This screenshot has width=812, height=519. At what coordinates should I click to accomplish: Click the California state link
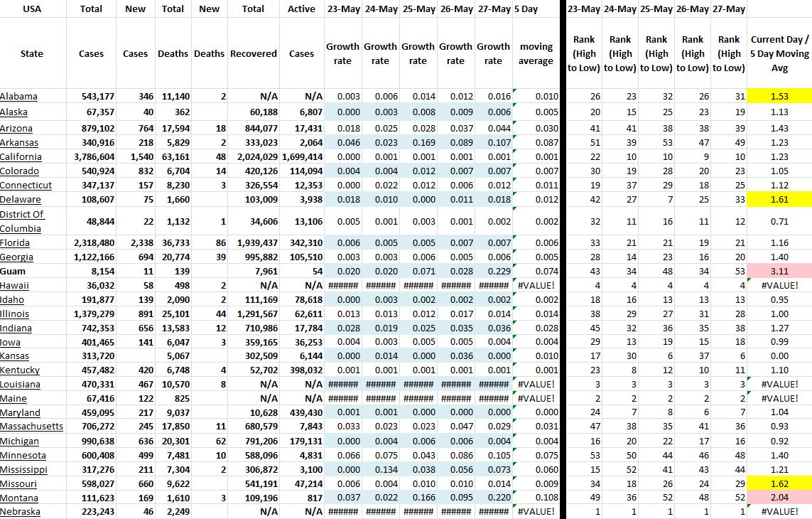[21, 156]
